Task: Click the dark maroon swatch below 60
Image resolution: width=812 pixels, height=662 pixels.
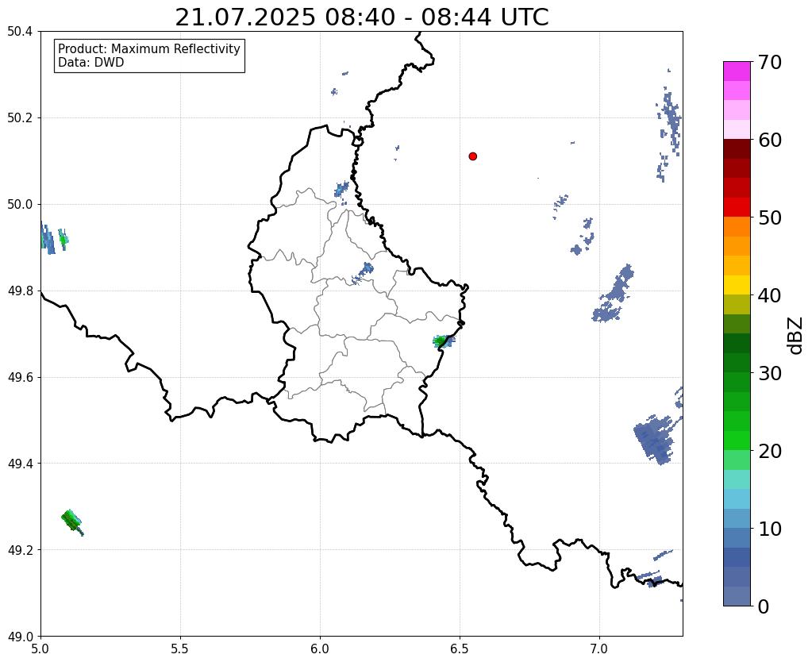Action: [x=737, y=149]
